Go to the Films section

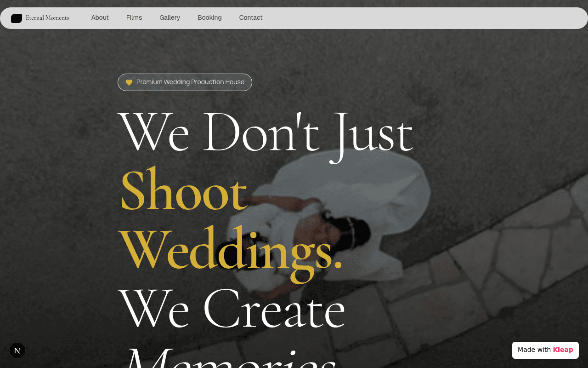[x=134, y=18]
